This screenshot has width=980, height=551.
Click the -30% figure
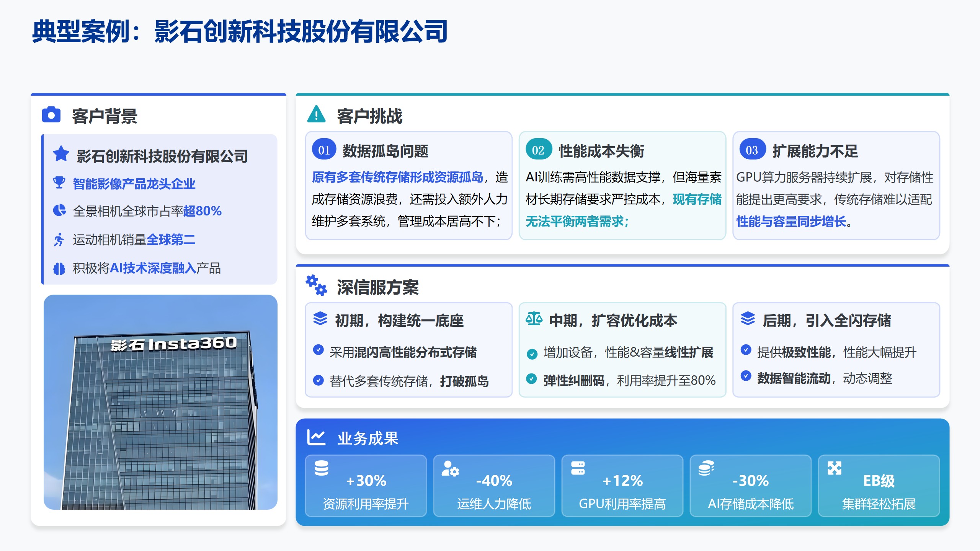pyautogui.click(x=751, y=480)
